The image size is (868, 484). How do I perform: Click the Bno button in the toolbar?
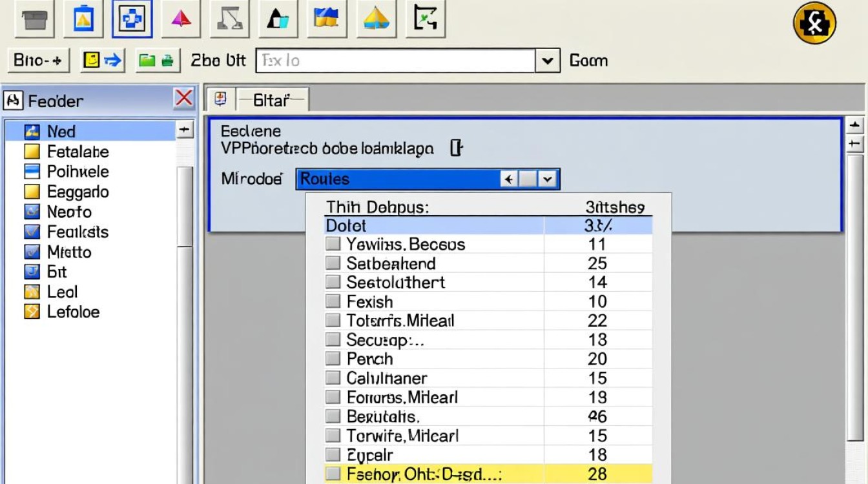37,61
